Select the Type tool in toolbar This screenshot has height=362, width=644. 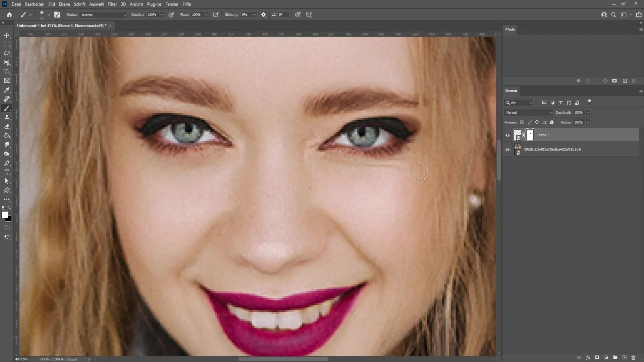(7, 172)
